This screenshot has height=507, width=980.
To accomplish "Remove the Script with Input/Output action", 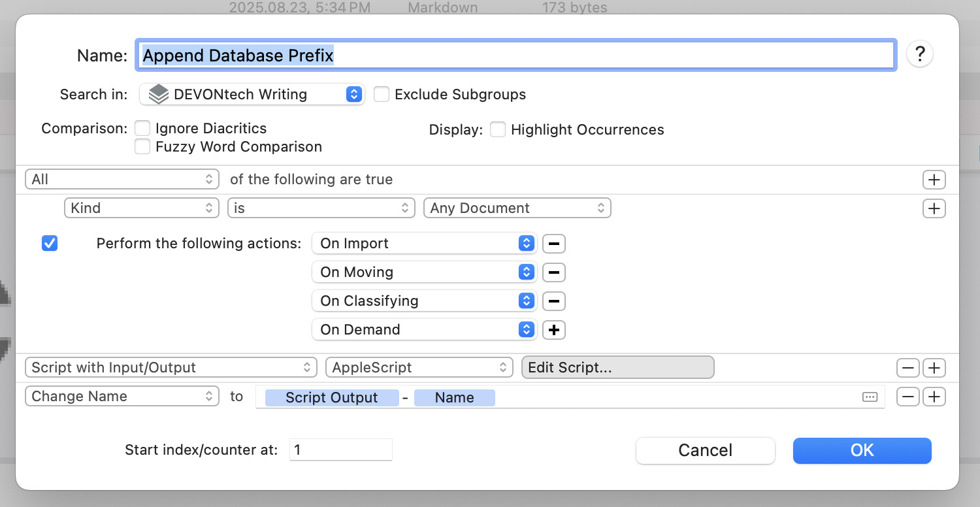I will (908, 368).
